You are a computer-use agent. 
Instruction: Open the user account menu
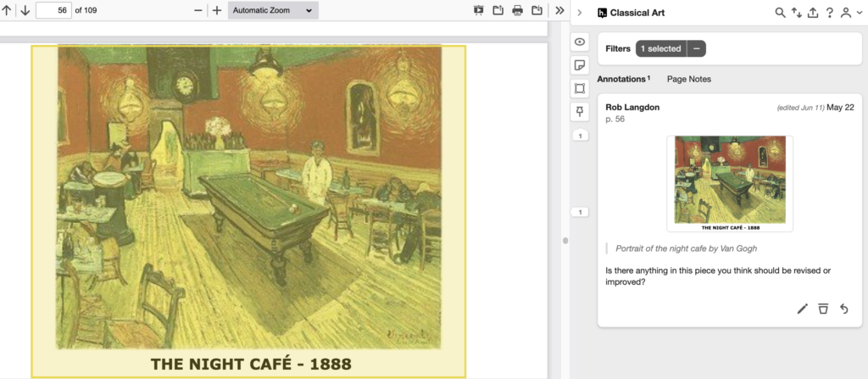pos(849,13)
